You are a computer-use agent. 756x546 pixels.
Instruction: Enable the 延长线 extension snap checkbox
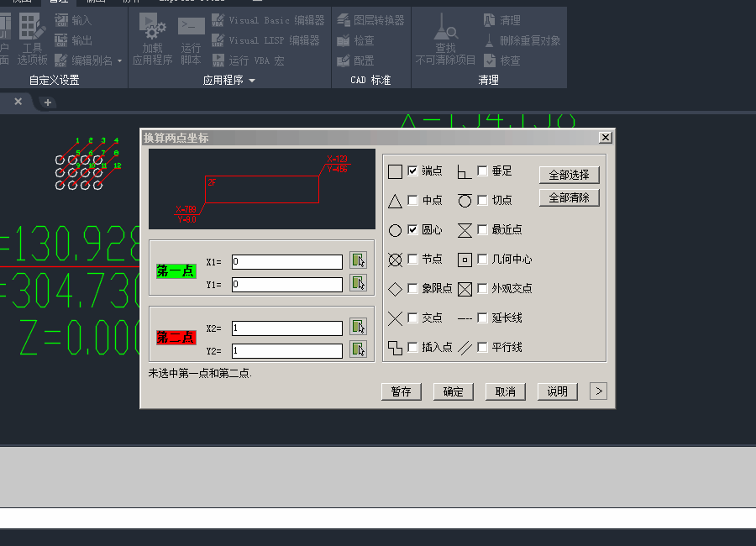[x=482, y=318]
